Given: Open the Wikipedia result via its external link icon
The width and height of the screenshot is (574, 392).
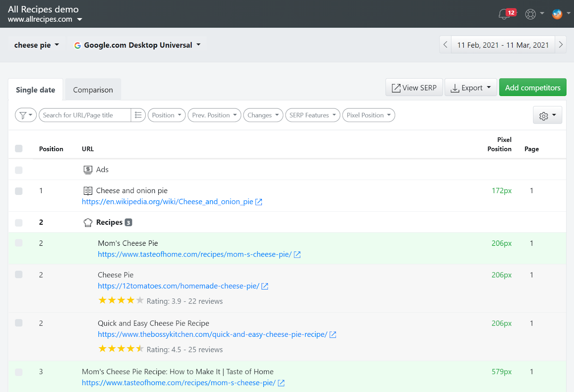Looking at the screenshot, I should click(x=259, y=202).
